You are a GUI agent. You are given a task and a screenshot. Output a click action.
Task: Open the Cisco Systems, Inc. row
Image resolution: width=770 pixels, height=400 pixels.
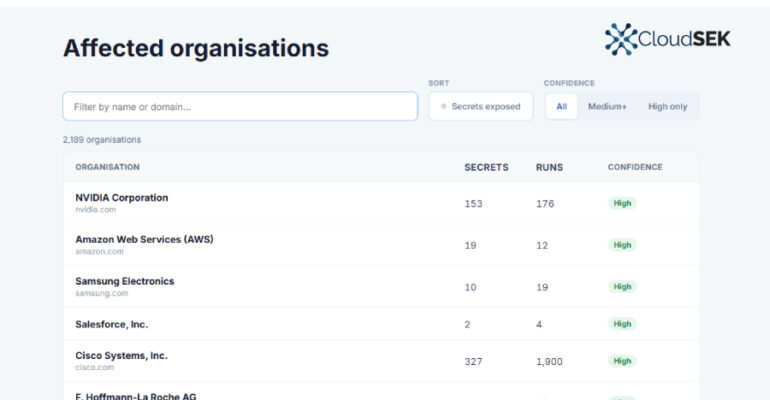(381, 361)
